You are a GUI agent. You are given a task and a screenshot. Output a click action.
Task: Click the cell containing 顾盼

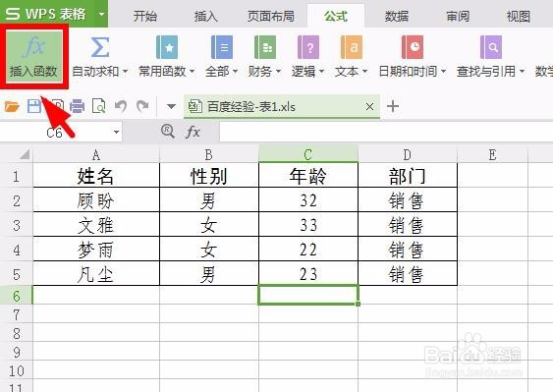coord(96,200)
